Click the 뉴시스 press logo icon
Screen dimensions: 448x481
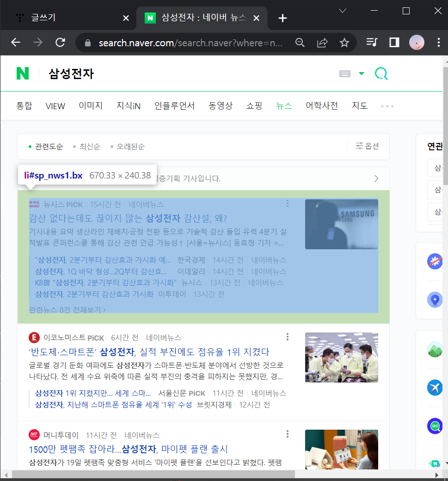[x=34, y=204]
